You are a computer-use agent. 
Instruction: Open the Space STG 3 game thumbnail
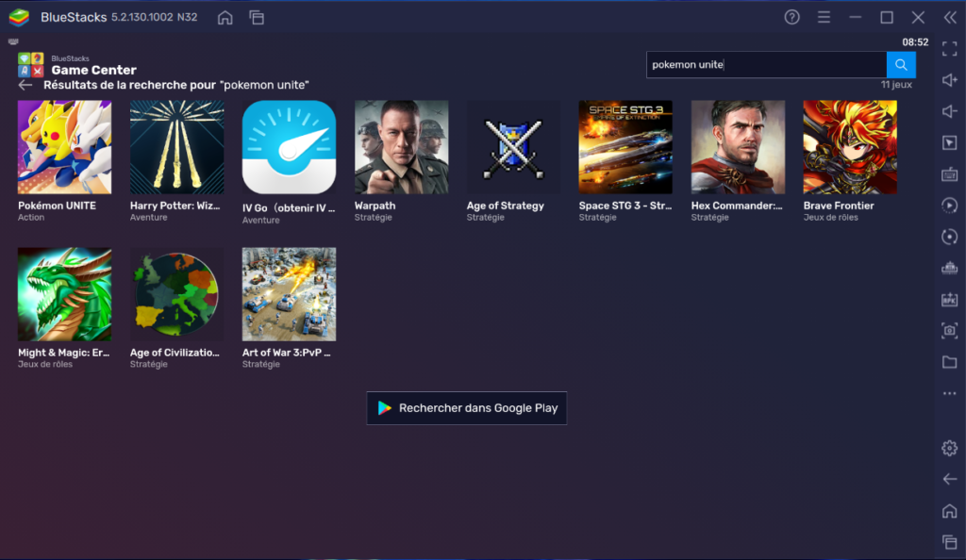coord(625,147)
